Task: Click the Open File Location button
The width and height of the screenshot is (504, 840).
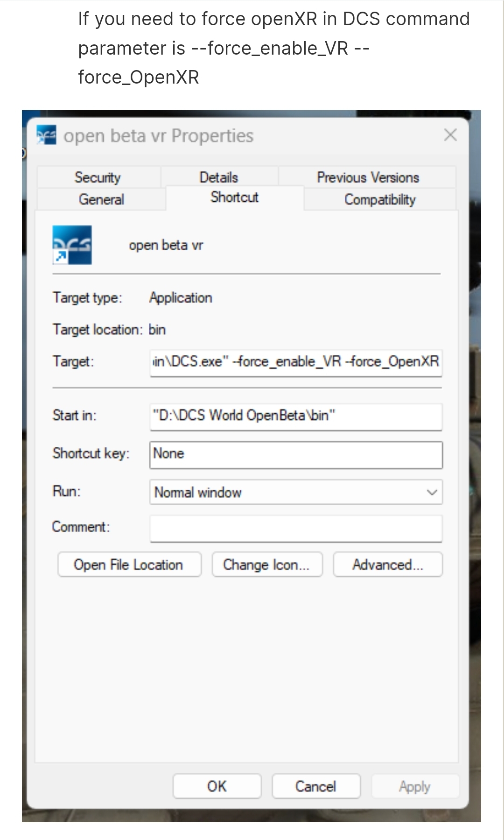Action: click(129, 565)
